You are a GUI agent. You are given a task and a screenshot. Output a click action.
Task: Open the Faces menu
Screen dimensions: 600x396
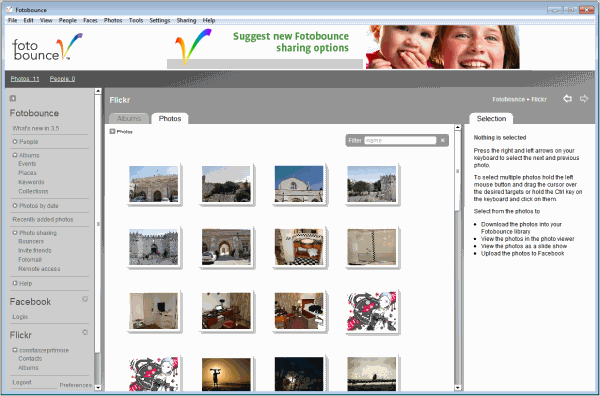[x=90, y=20]
